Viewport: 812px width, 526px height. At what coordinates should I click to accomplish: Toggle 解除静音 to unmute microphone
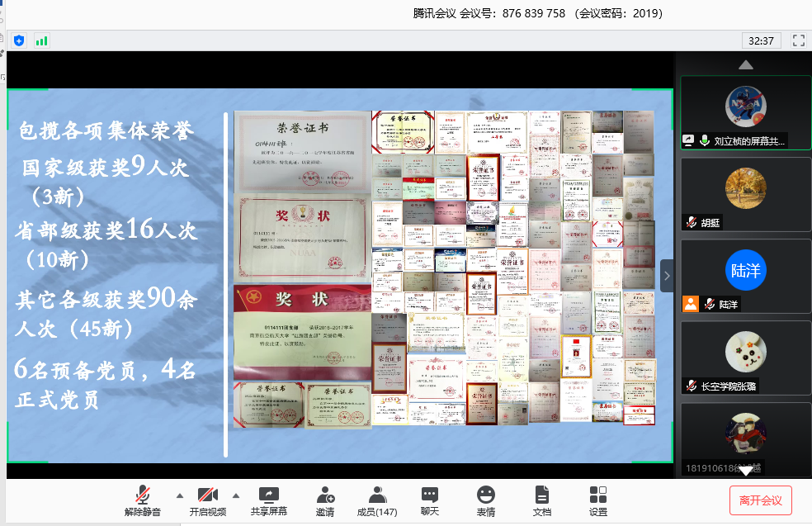143,500
